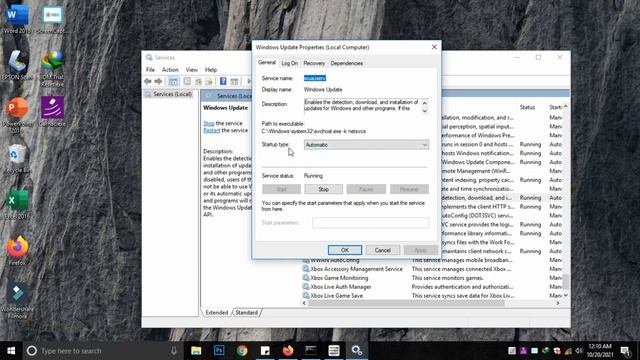Click the Properties toolbar icon in Services

click(x=187, y=82)
